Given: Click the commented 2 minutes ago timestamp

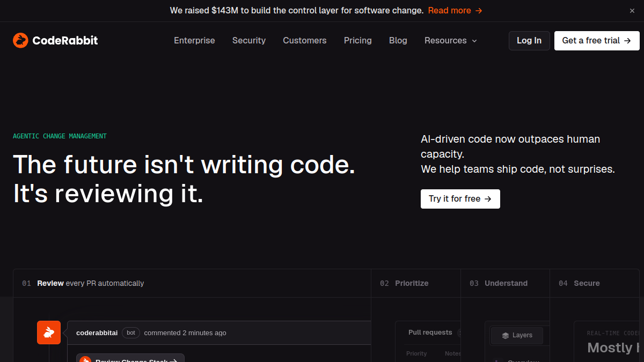Looking at the screenshot, I should 185,333.
